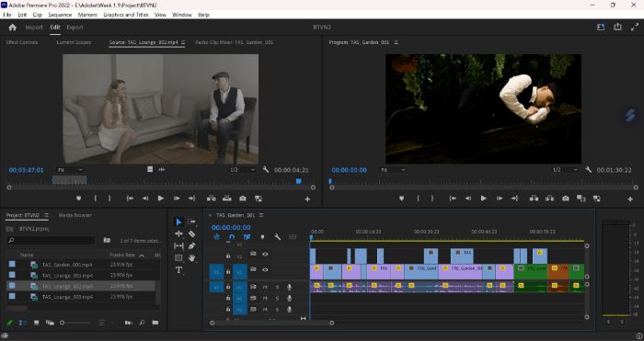Switch to the Media Browser tab
Viewport: 644px width, 341px height.
75,215
